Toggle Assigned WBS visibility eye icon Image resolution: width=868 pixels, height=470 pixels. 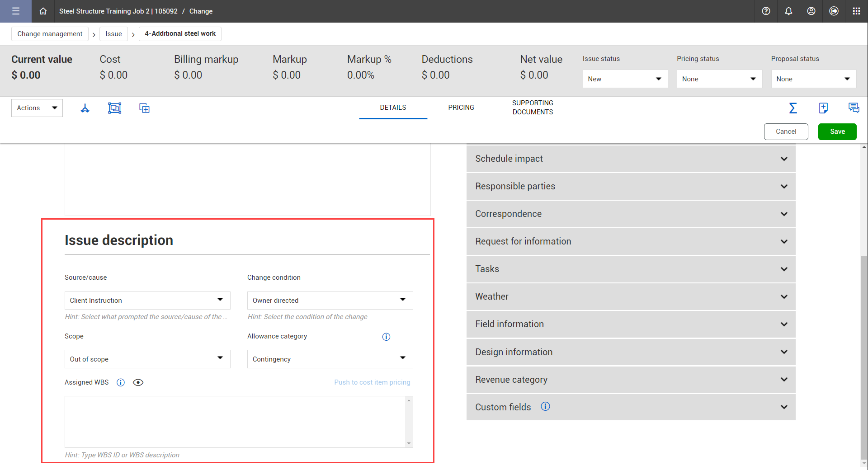(x=138, y=382)
